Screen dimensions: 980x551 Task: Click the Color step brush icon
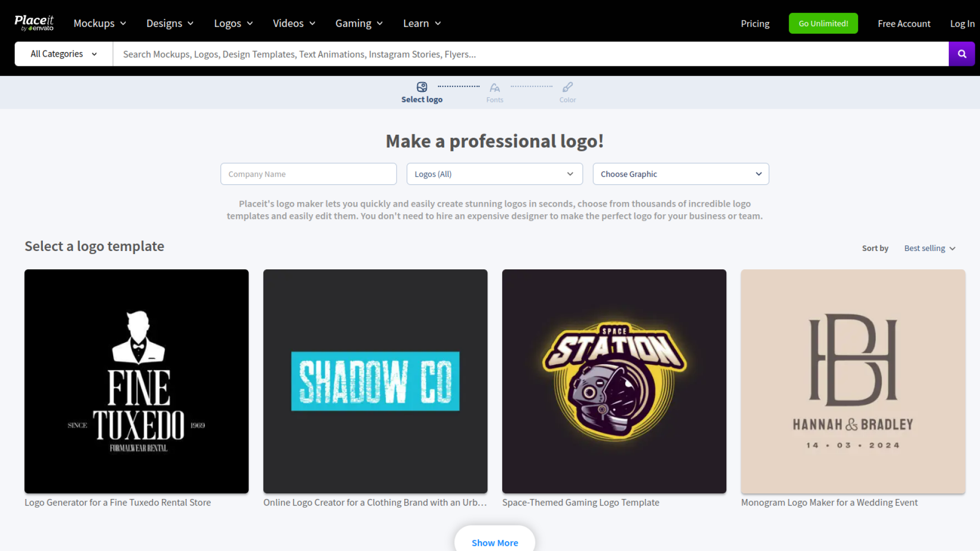(567, 87)
